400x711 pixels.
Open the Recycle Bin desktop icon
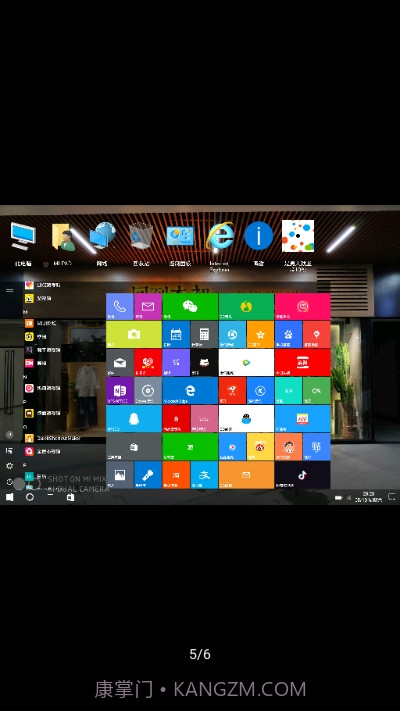(141, 243)
